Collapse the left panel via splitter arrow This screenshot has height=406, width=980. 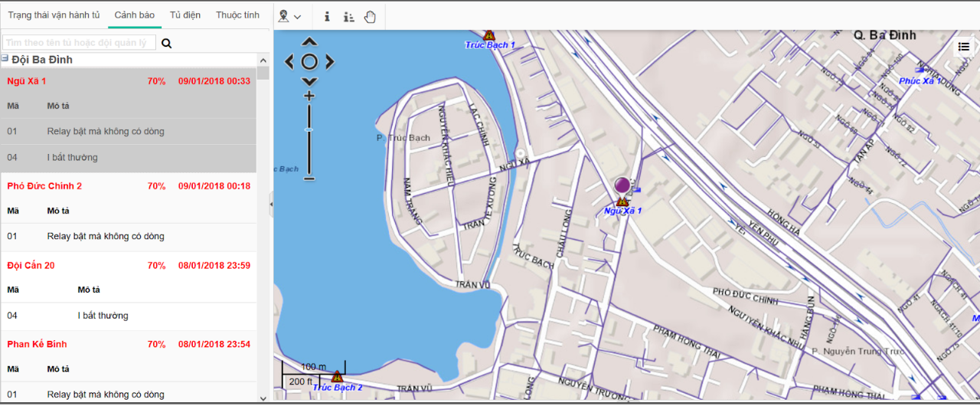271,203
